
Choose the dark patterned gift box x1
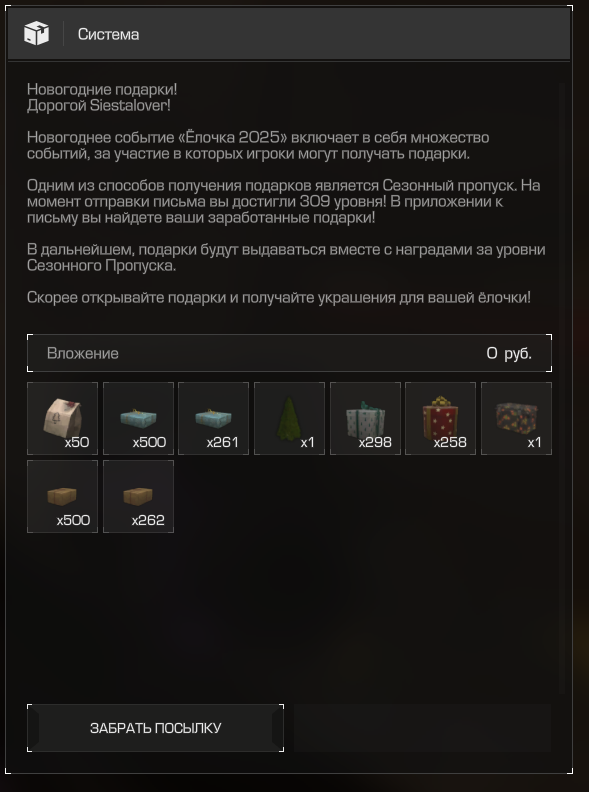(516, 418)
